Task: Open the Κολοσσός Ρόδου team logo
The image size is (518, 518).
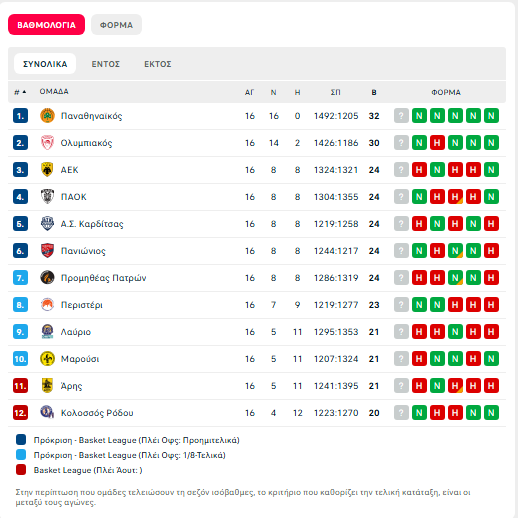Action: pos(47,413)
